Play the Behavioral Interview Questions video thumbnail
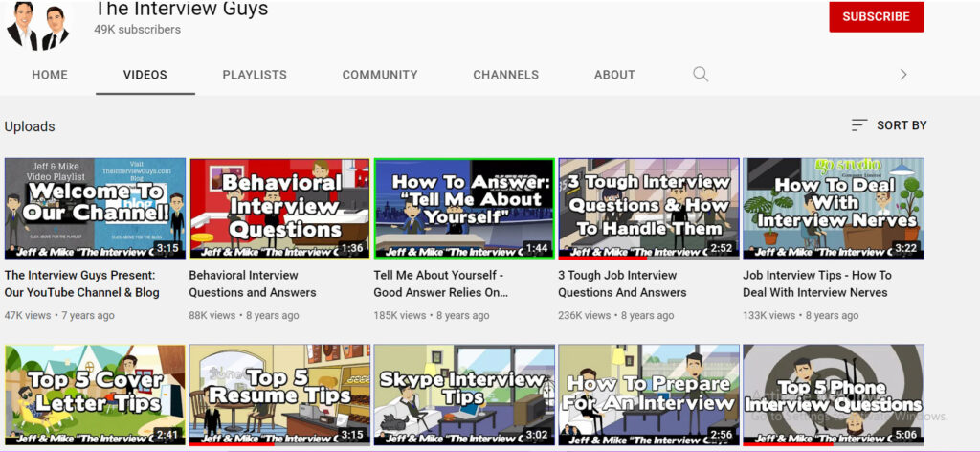Image resolution: width=980 pixels, height=452 pixels. (279, 208)
